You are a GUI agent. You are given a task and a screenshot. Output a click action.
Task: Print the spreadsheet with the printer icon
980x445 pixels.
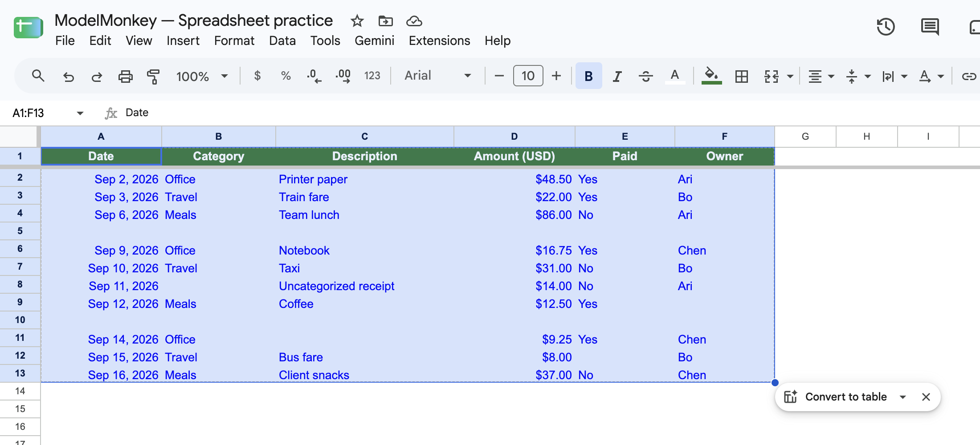coord(125,77)
